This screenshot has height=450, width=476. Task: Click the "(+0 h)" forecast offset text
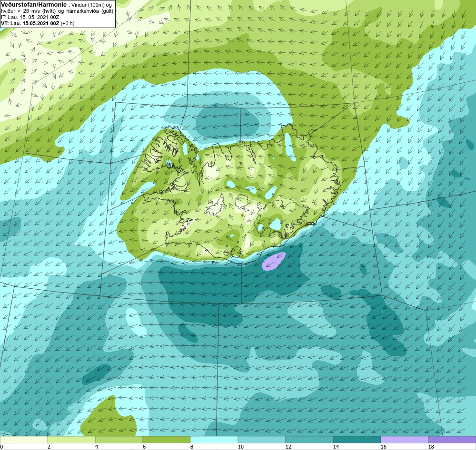coord(68,23)
